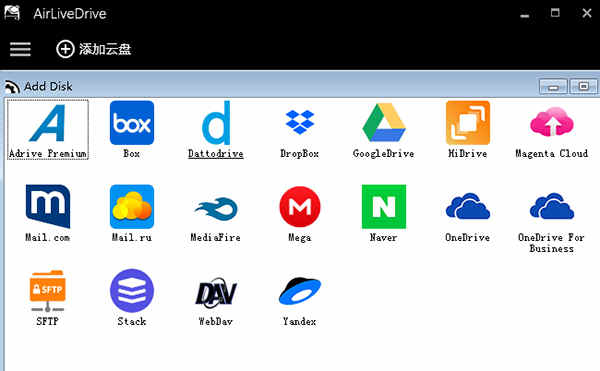Open the Dattodrive disk option
600x371 pixels.
point(216,123)
